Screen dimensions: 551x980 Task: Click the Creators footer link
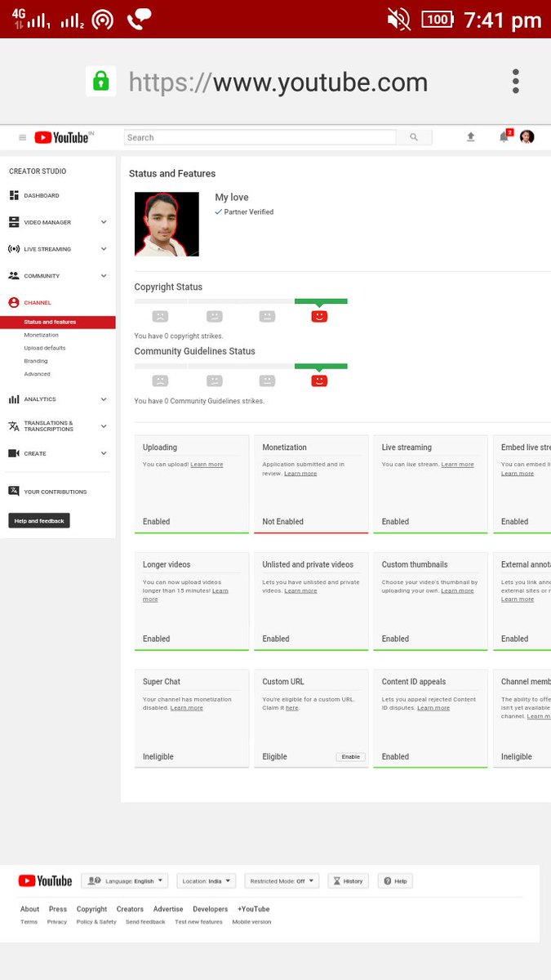click(x=130, y=909)
